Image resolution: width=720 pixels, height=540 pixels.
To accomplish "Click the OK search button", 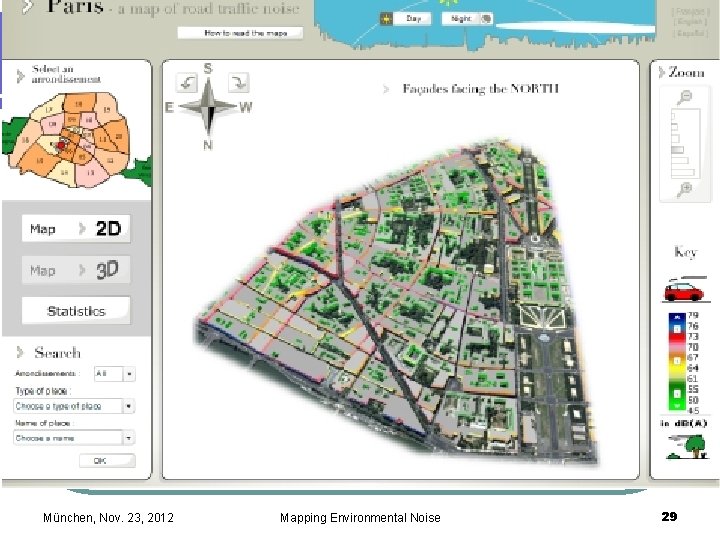I will point(107,461).
